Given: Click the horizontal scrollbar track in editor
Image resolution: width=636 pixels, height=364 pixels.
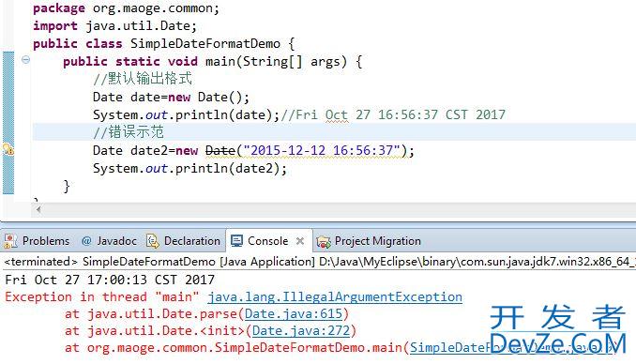Looking at the screenshot, I should 339,210.
